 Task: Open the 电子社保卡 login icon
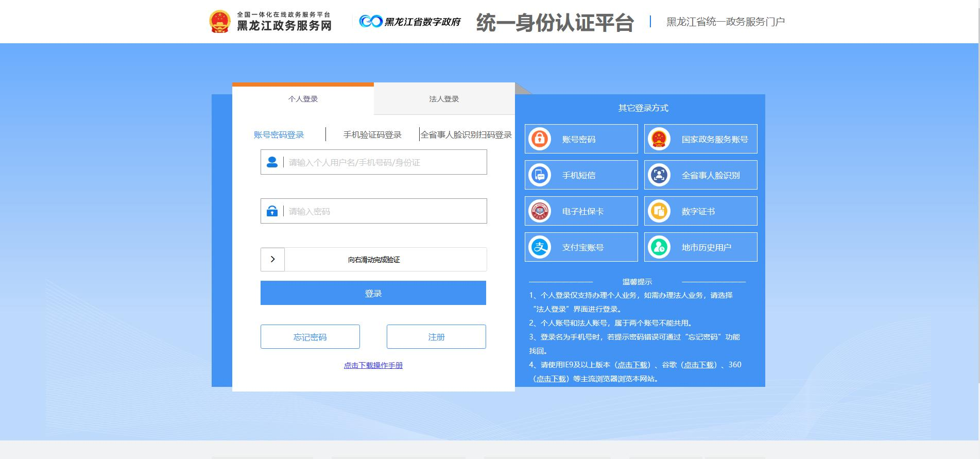[540, 211]
